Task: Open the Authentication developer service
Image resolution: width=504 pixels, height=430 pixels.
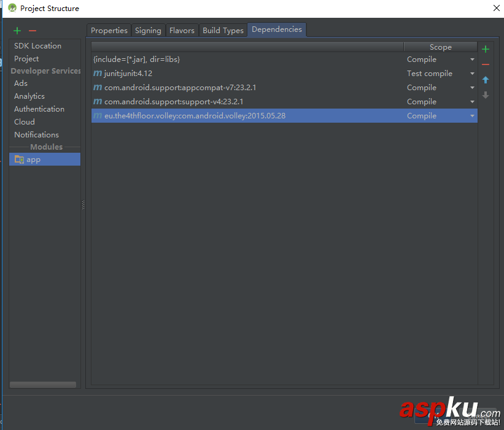Action: click(x=39, y=109)
